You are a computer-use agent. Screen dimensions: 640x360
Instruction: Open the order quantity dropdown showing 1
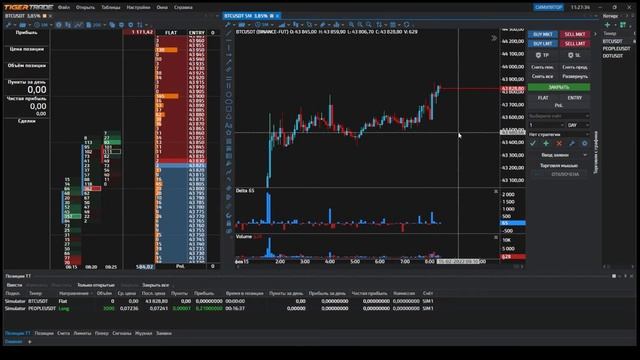pos(547,125)
